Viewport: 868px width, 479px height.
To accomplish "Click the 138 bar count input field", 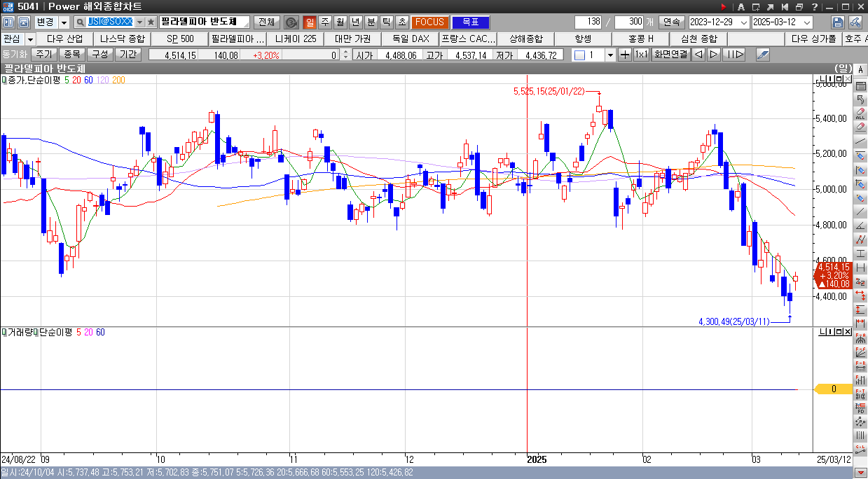I will point(588,22).
